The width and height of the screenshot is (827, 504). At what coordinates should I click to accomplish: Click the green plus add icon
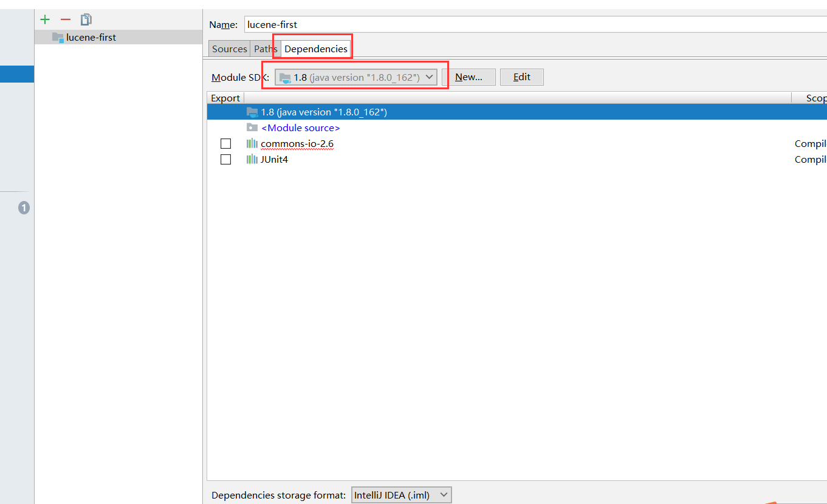[x=44, y=19]
